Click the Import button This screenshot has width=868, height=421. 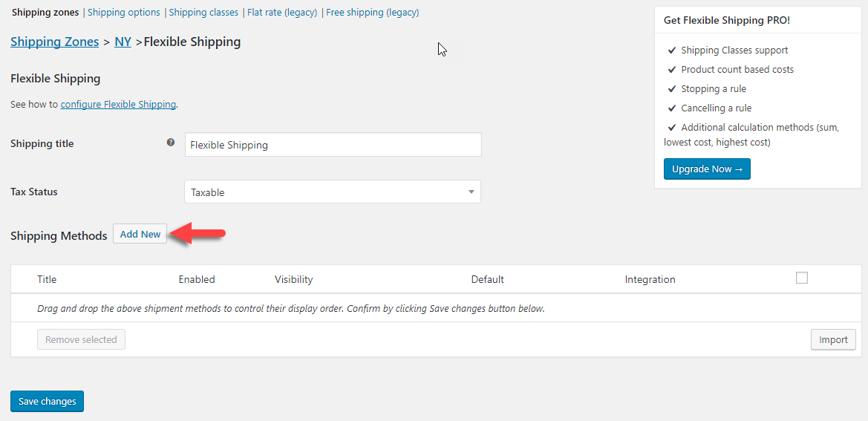833,339
